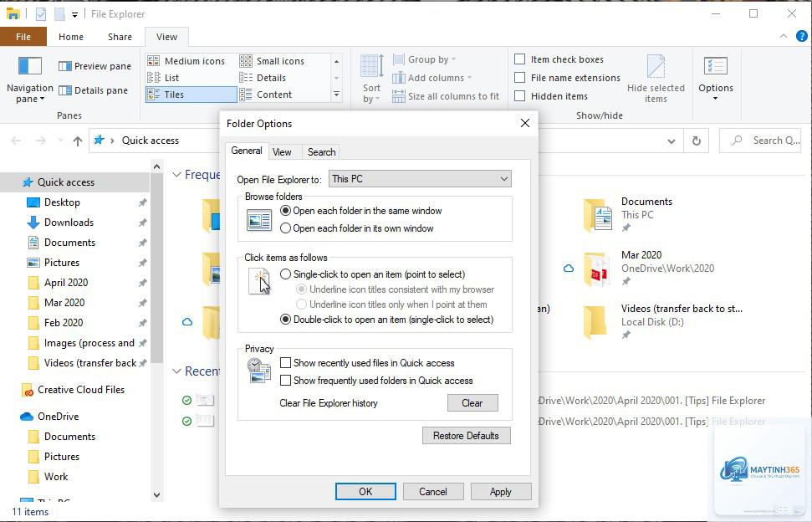Image resolution: width=812 pixels, height=522 pixels.
Task: Click Size all columns to fit
Action: click(x=446, y=96)
